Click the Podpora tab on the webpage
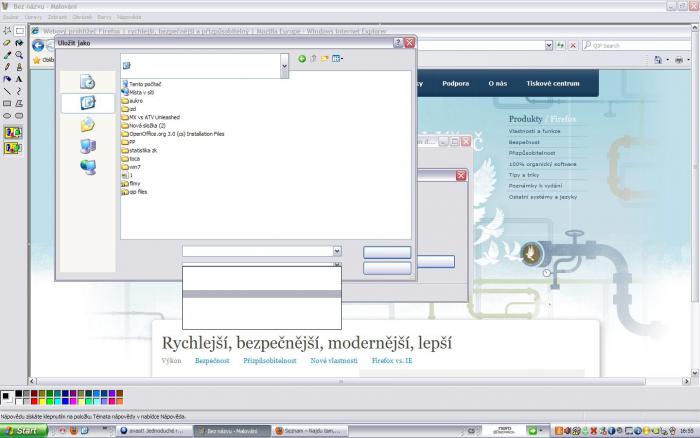Image resolution: width=700 pixels, height=438 pixels. tap(455, 83)
